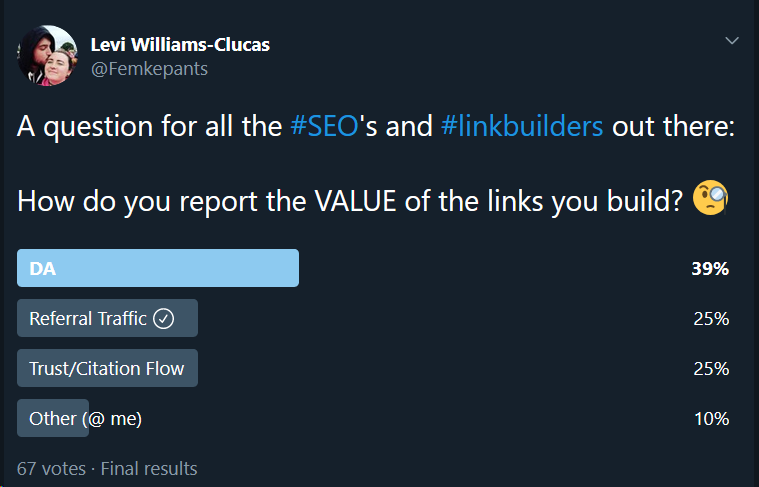Open the @Femkepants handle link
Viewport: 759px width, 487px height.
point(149,69)
